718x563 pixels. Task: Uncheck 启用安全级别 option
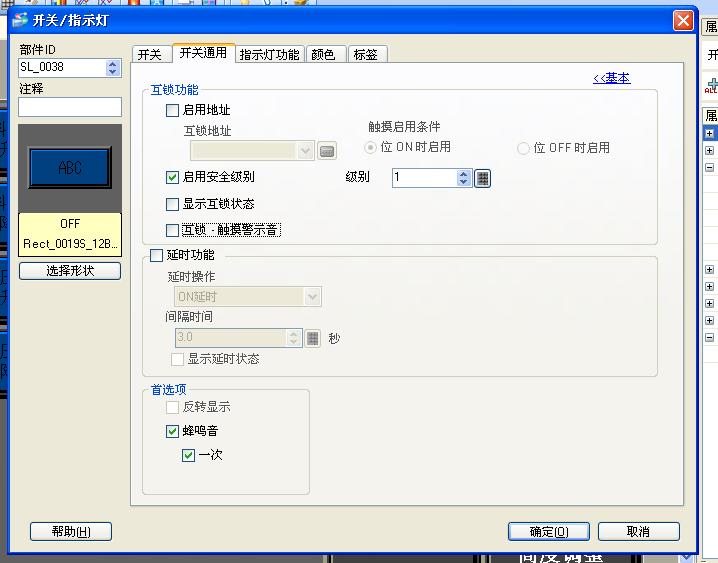pos(173,177)
